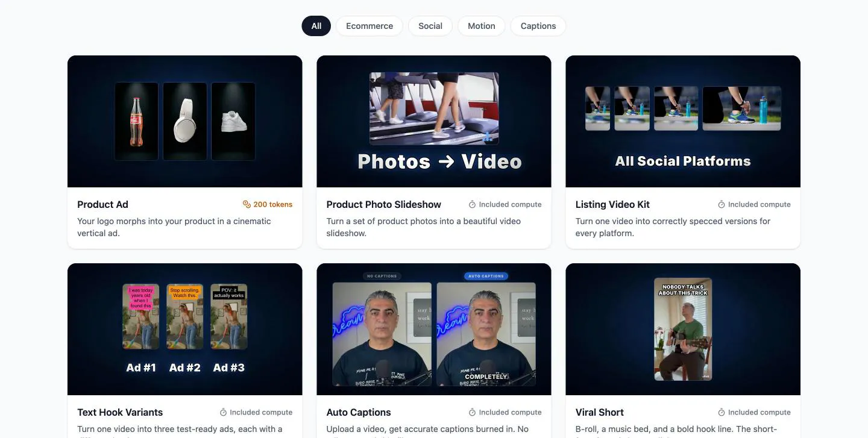Choose the Captions filter pill
The width and height of the screenshot is (868, 438).
[538, 26]
